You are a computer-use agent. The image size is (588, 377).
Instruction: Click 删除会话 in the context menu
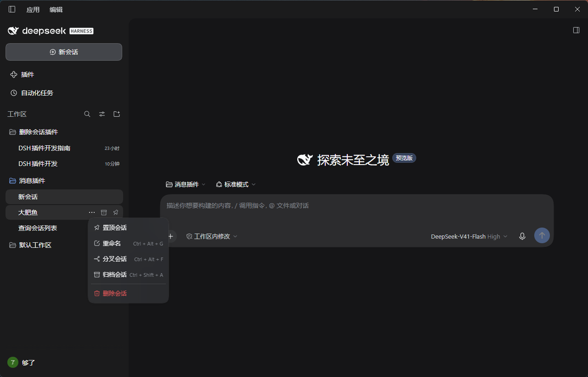click(x=128, y=293)
